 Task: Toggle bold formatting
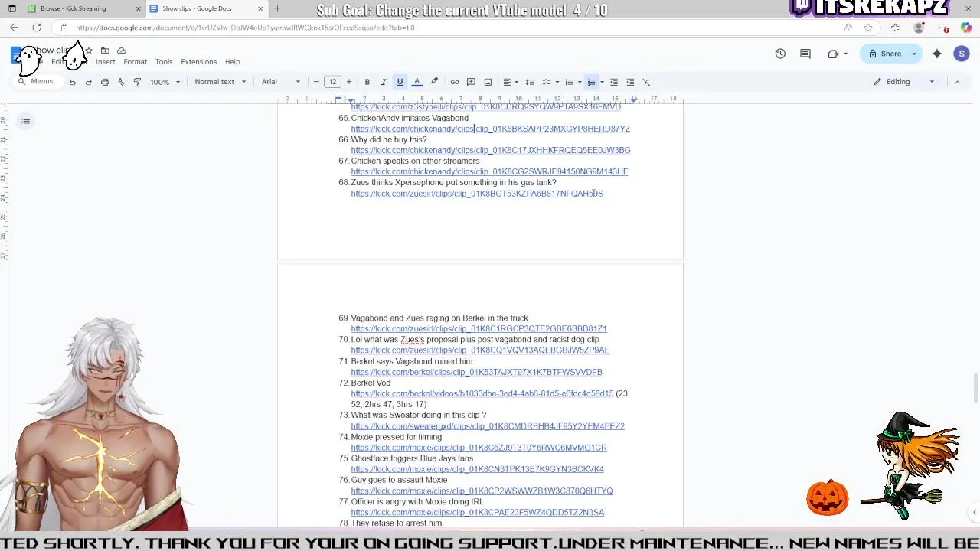pos(367,82)
